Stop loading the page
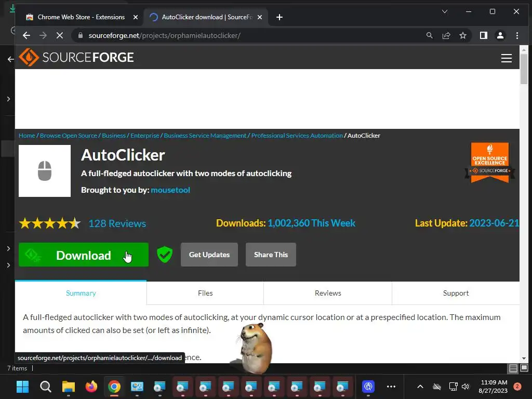 pyautogui.click(x=59, y=35)
